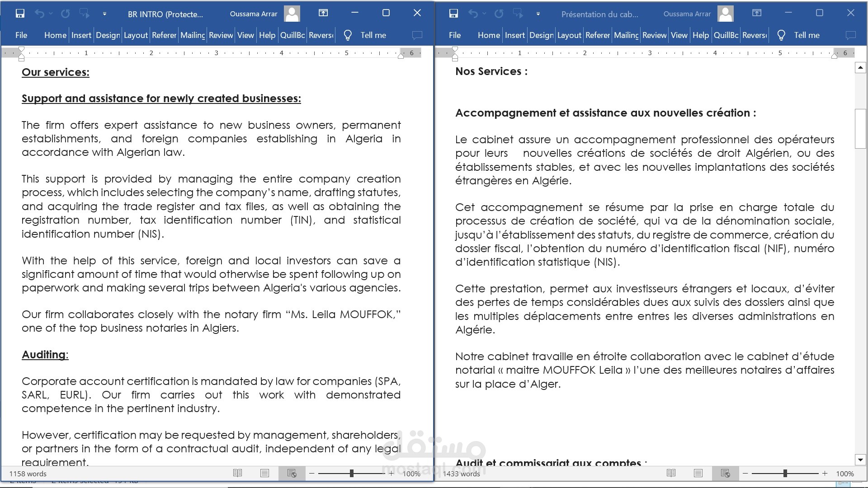Click the scroll-down arrow in the Présentation window
The width and height of the screenshot is (868, 488).
860,460
